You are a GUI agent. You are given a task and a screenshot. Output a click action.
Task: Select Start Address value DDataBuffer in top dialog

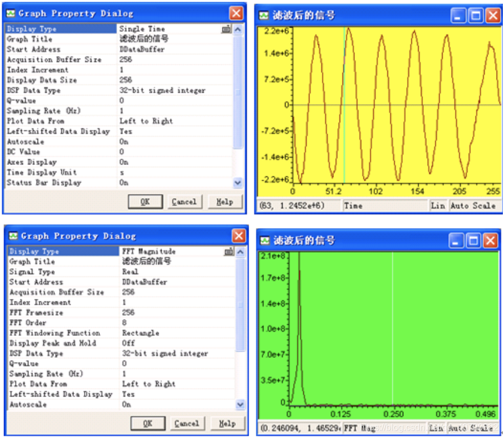(x=142, y=49)
